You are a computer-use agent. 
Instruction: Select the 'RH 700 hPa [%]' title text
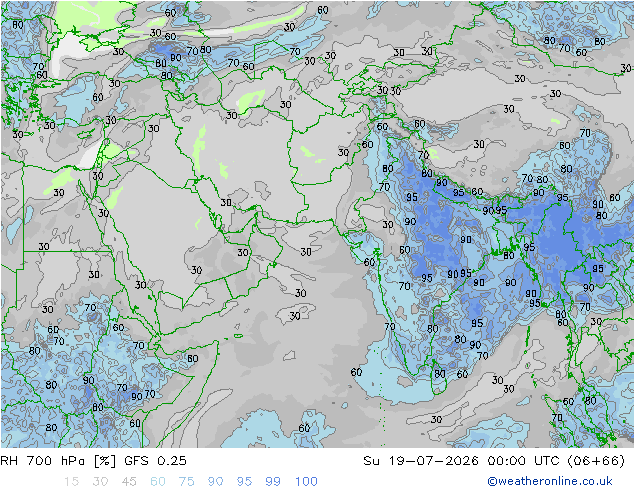[58, 461]
